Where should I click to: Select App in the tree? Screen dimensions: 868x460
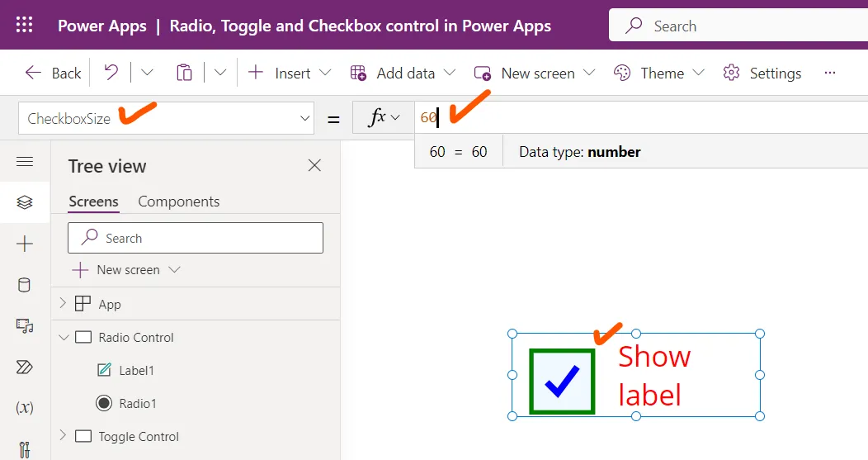tap(109, 304)
